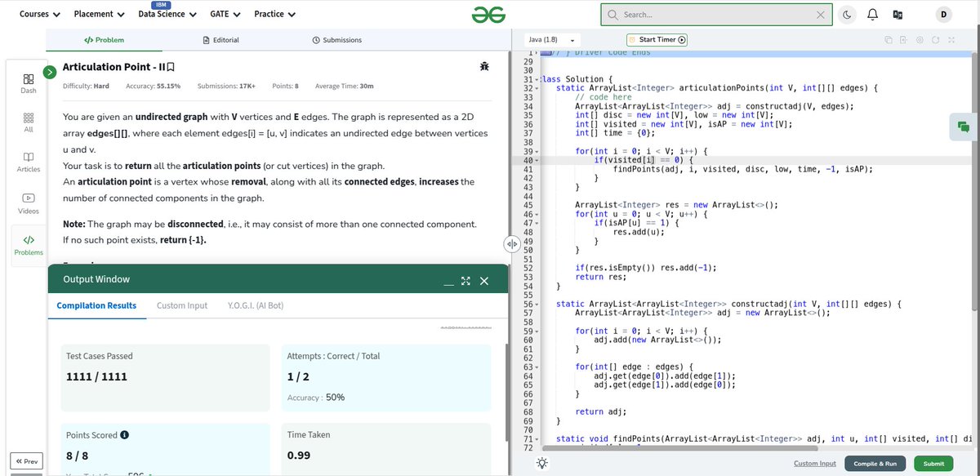Screen dimensions: 980x476
Task: Select the Compilation Results tab
Action: tap(96, 305)
